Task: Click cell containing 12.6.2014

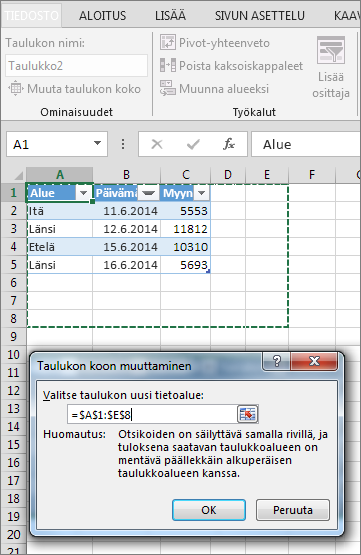Action: [126, 229]
